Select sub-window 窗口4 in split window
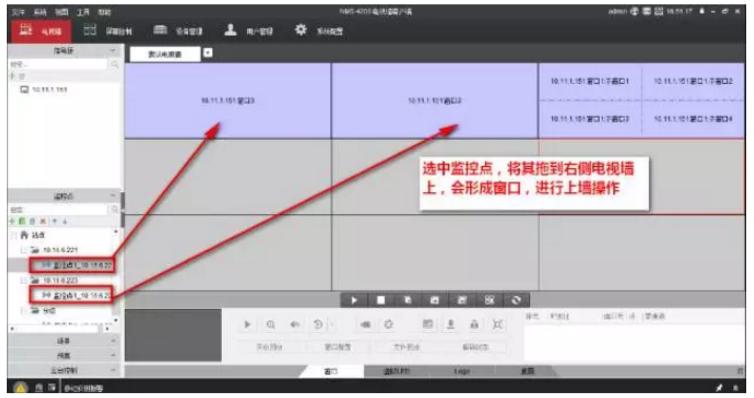This screenshot has height=398, width=754. click(x=693, y=119)
